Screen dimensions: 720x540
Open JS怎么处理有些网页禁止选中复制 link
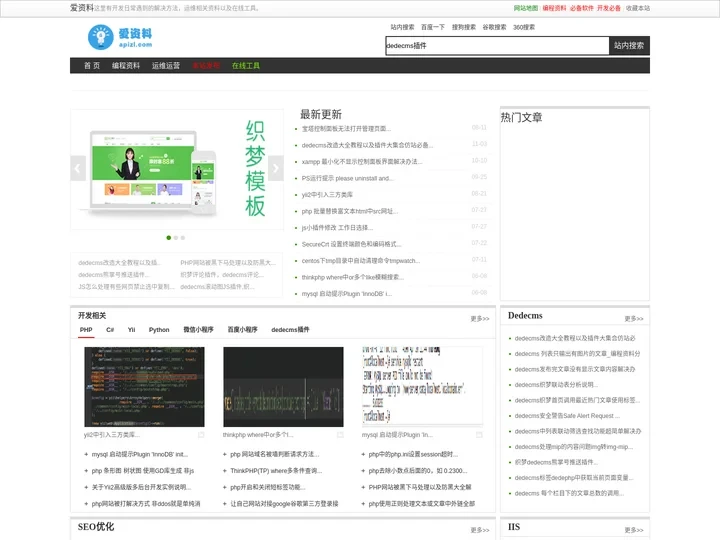(x=126, y=287)
